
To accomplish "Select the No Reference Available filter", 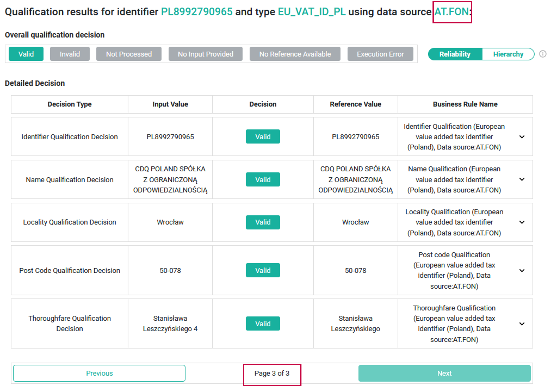I will 295,54.
